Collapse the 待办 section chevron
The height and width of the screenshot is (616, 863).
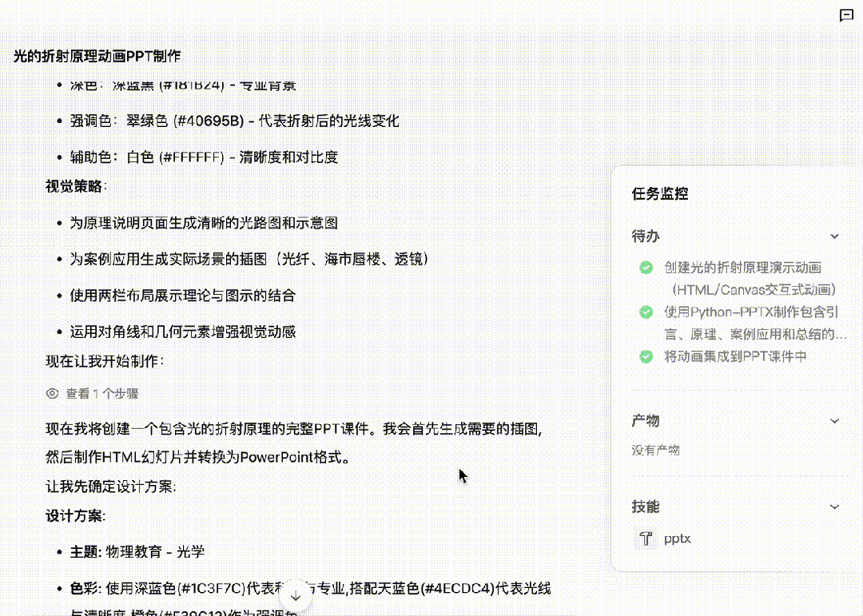pos(834,236)
